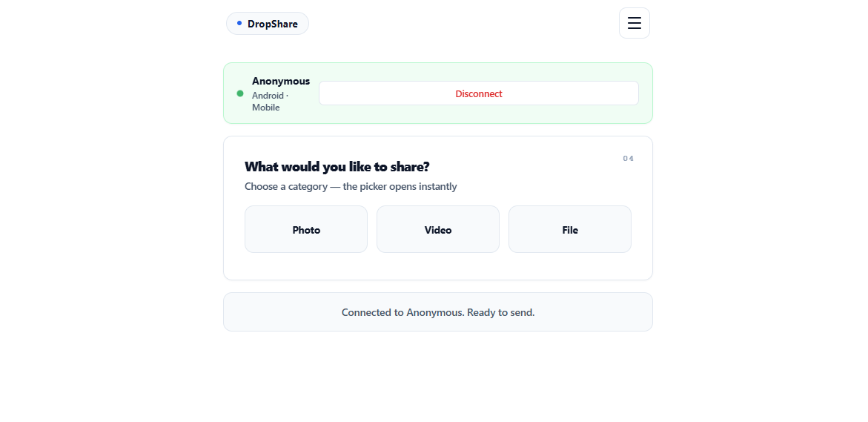868x422 pixels.
Task: Tap the red Disconnect label
Action: (479, 93)
